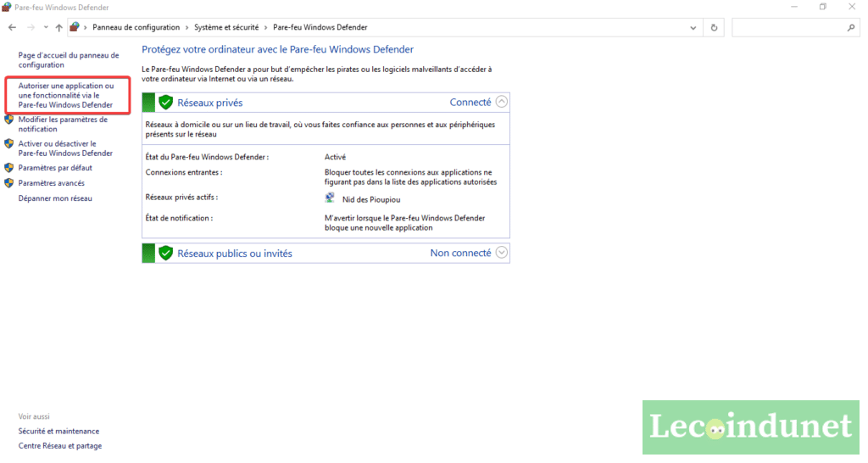Viewport: 868px width, 463px height.
Task: Click the Réseaux publics ou invités heading
Action: pyautogui.click(x=235, y=253)
